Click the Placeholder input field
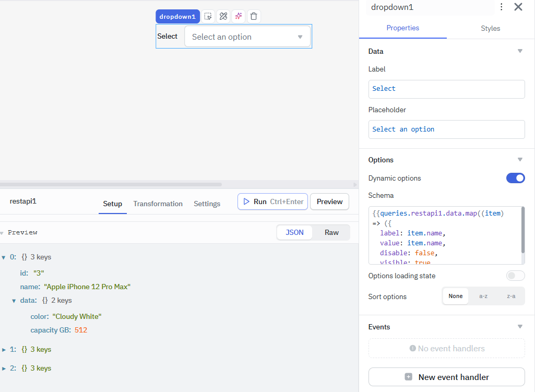 [x=446, y=129]
